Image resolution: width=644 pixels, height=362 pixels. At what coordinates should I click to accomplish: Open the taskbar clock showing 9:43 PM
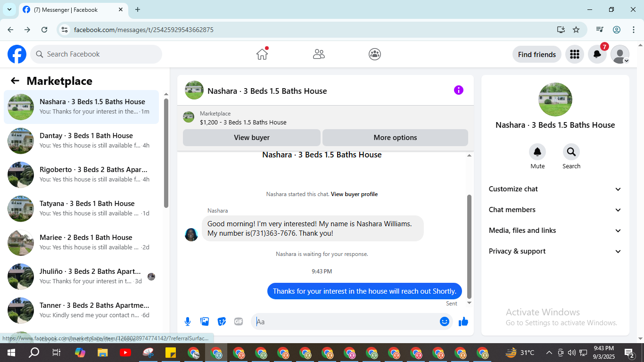(603, 353)
